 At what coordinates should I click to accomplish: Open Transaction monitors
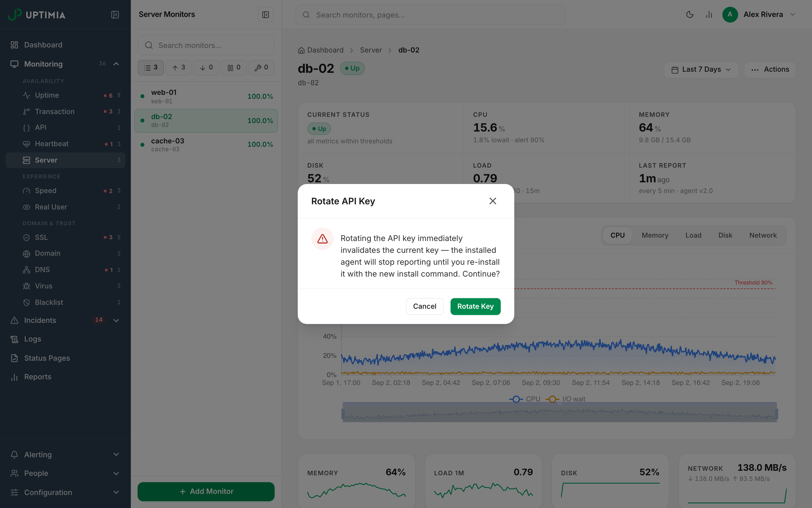coord(65,111)
